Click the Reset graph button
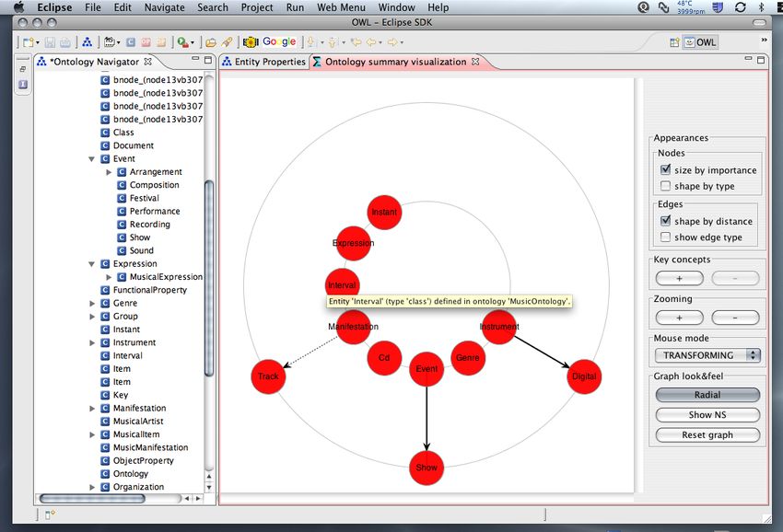 tap(707, 434)
